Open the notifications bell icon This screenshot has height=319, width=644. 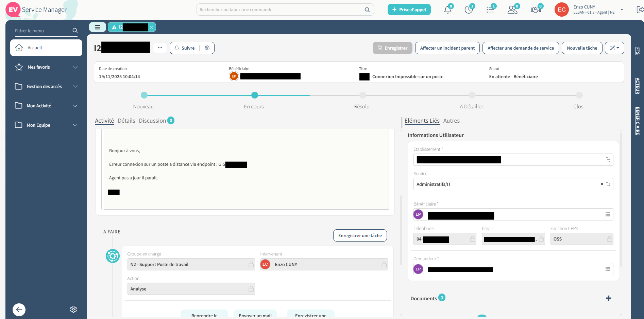[x=448, y=10]
